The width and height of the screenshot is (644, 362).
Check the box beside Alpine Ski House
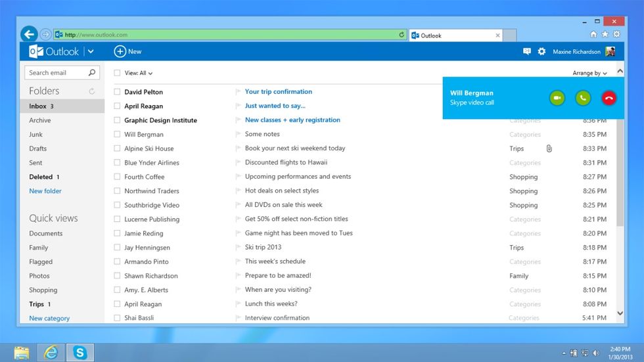click(117, 148)
